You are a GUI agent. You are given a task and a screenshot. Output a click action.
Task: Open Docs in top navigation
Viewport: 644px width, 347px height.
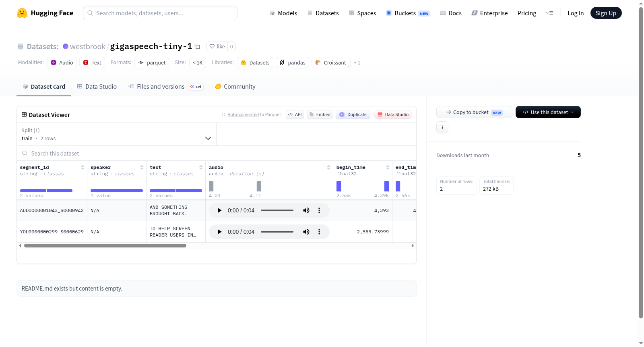click(450, 13)
